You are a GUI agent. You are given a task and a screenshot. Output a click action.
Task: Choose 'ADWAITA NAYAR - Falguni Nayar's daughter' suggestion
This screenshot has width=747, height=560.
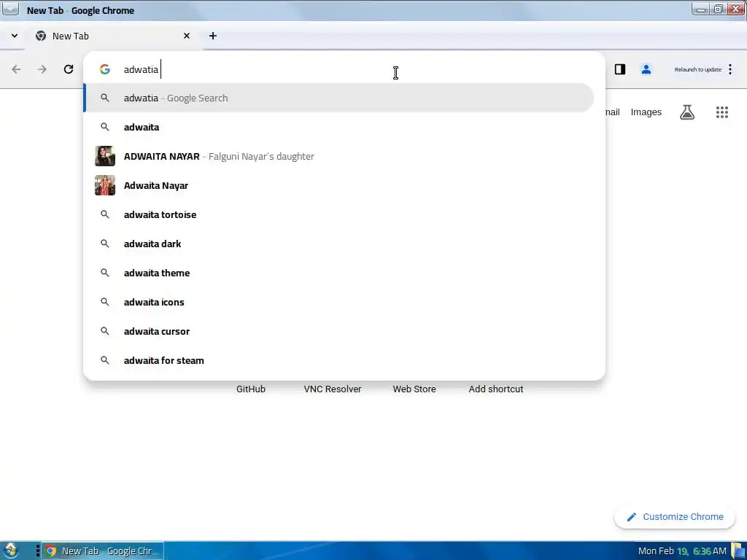tap(339, 156)
